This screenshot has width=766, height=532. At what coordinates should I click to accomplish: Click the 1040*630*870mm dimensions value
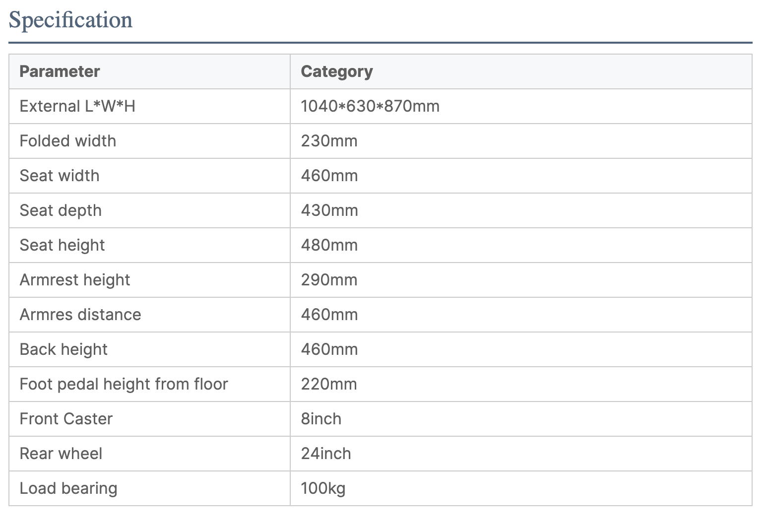[x=370, y=106]
